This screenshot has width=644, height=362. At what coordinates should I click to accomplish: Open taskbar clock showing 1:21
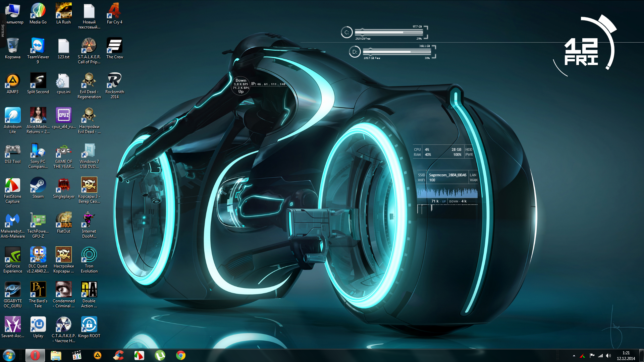pyautogui.click(x=626, y=356)
